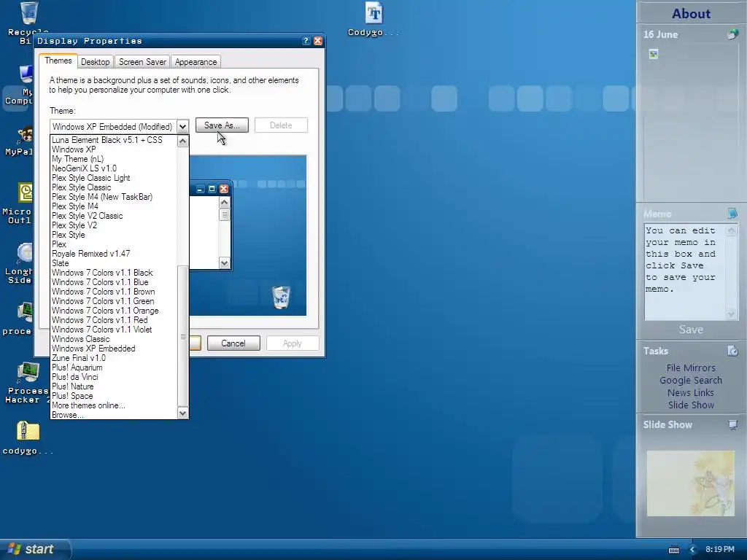Viewport: 747px width, 560px height.
Task: Click the theme list scrollbar thumb
Action: [183, 336]
